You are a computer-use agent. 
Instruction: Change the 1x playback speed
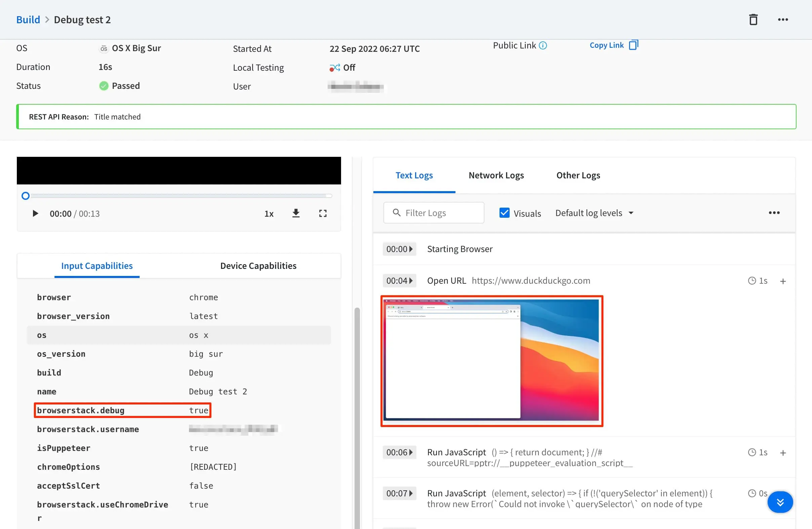tap(269, 214)
